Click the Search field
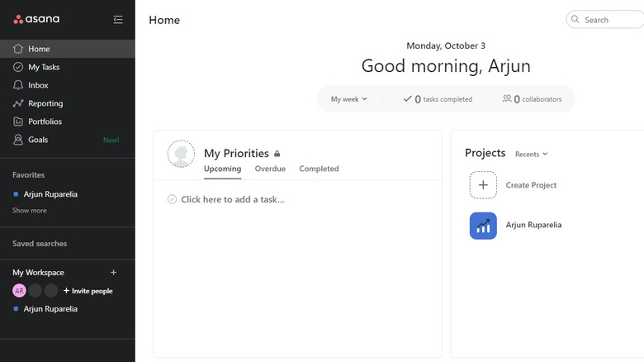The height and width of the screenshot is (362, 644). (x=607, y=20)
